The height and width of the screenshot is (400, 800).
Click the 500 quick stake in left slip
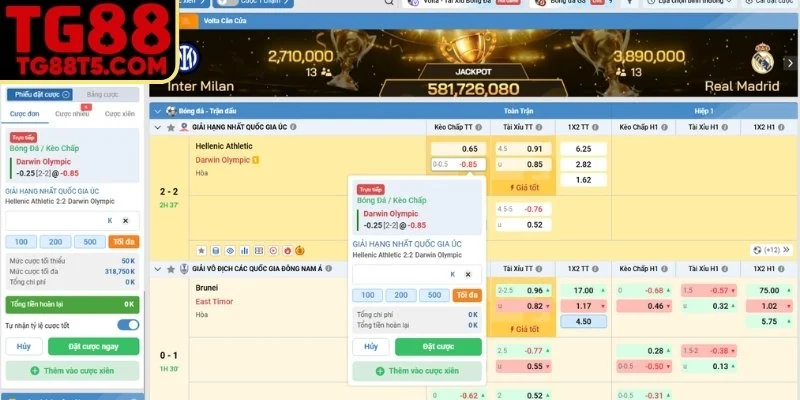click(90, 242)
